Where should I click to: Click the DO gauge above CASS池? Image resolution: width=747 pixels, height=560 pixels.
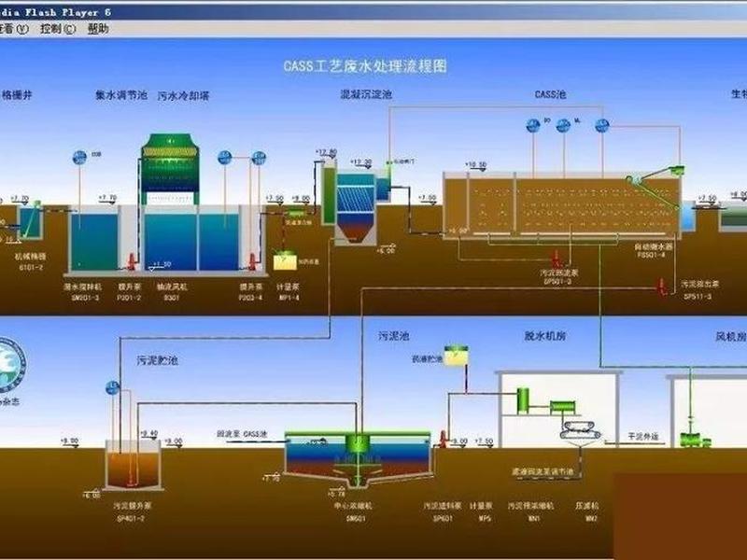click(x=533, y=125)
